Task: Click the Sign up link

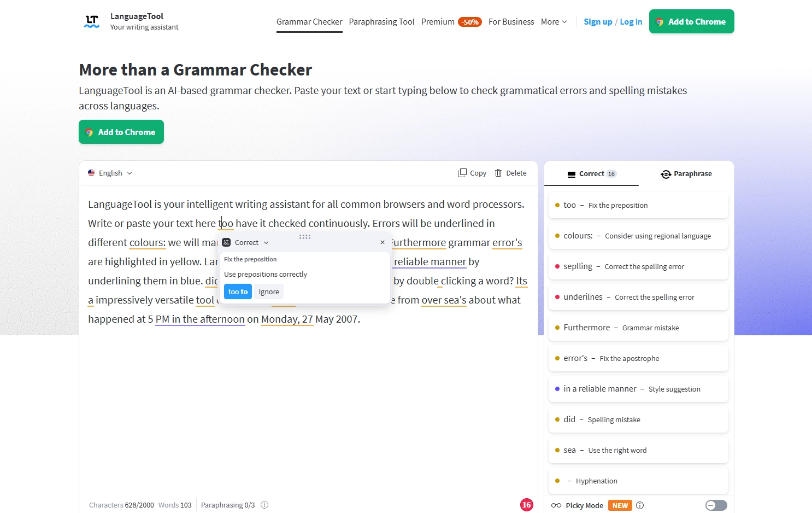Action: (x=598, y=22)
